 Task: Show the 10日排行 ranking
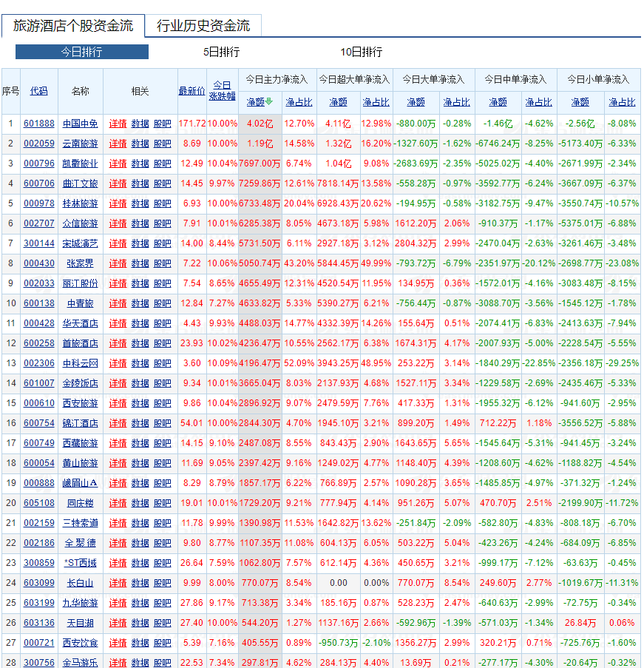click(362, 52)
